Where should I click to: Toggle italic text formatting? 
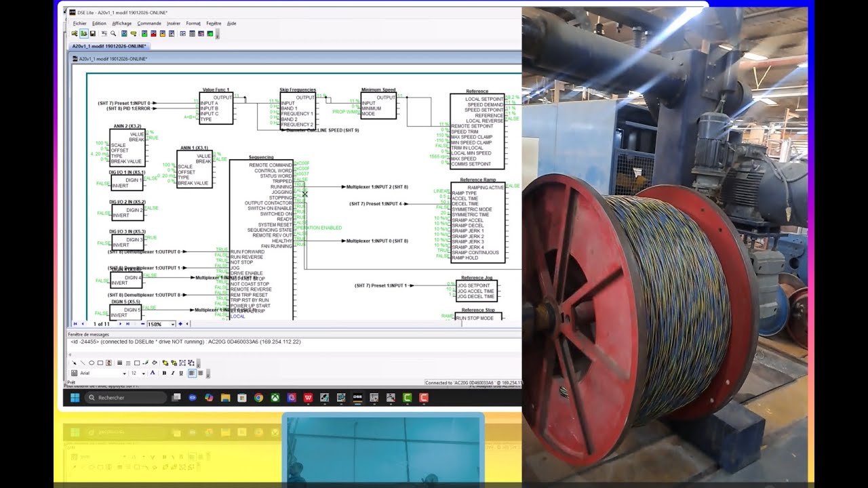(173, 373)
